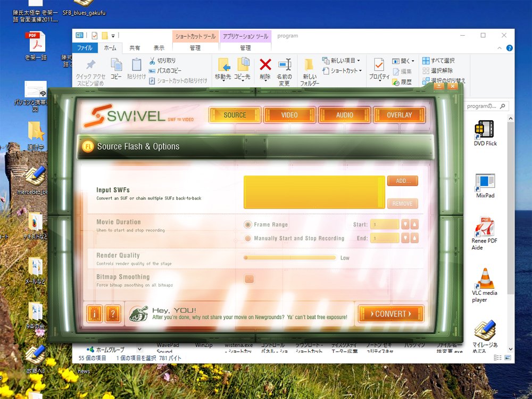The width and height of the screenshot is (532, 399).
Task: Switch to the AUDIO tab in Swivel
Action: [x=344, y=115]
